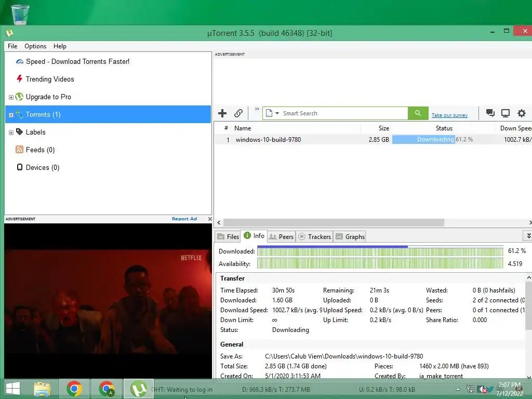Click the Netflix video advertisement
This screenshot has width=532, height=399.
tap(108, 301)
